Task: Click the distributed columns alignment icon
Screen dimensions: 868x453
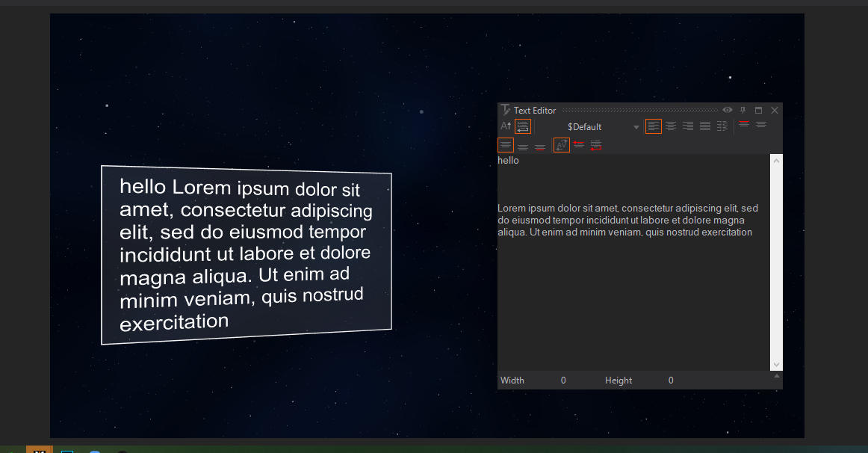Action: click(x=722, y=126)
